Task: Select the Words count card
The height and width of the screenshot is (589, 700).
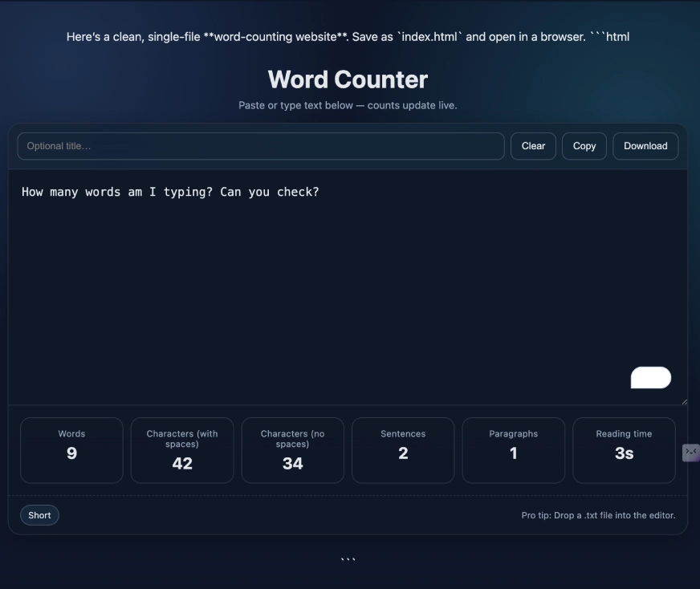Action: [71, 450]
